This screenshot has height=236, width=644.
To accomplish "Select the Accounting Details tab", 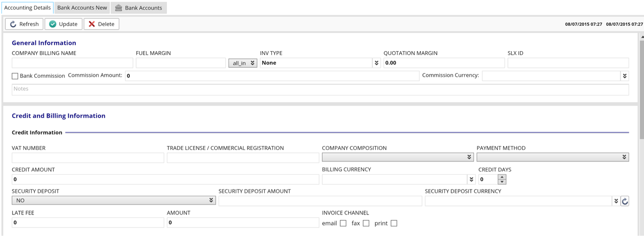I will click(x=27, y=8).
